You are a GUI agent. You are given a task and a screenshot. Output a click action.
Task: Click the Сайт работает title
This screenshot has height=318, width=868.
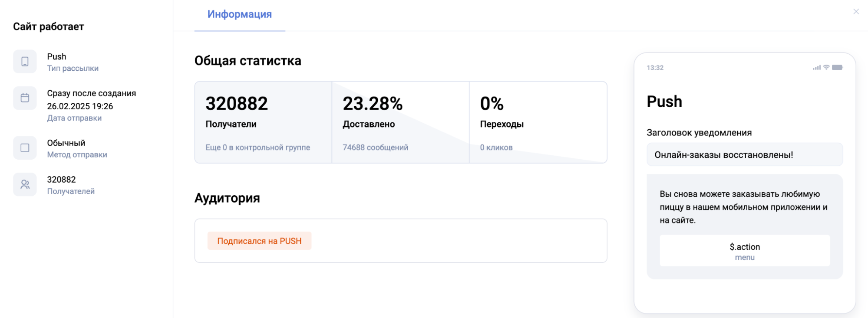pyautogui.click(x=48, y=26)
